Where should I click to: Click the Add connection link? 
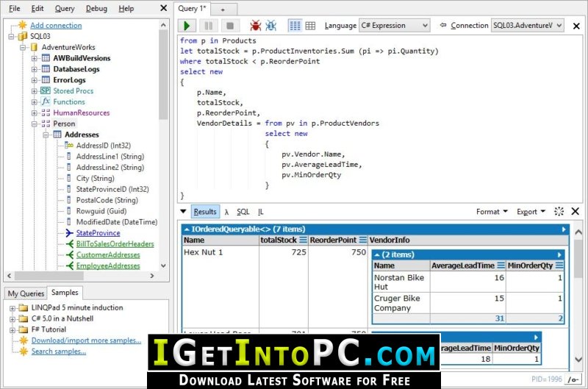tap(56, 25)
